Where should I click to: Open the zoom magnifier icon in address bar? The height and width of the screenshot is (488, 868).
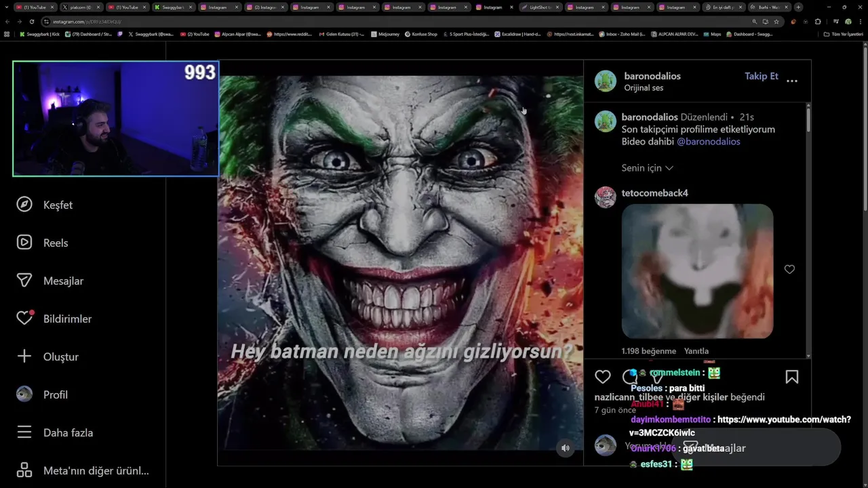(754, 22)
